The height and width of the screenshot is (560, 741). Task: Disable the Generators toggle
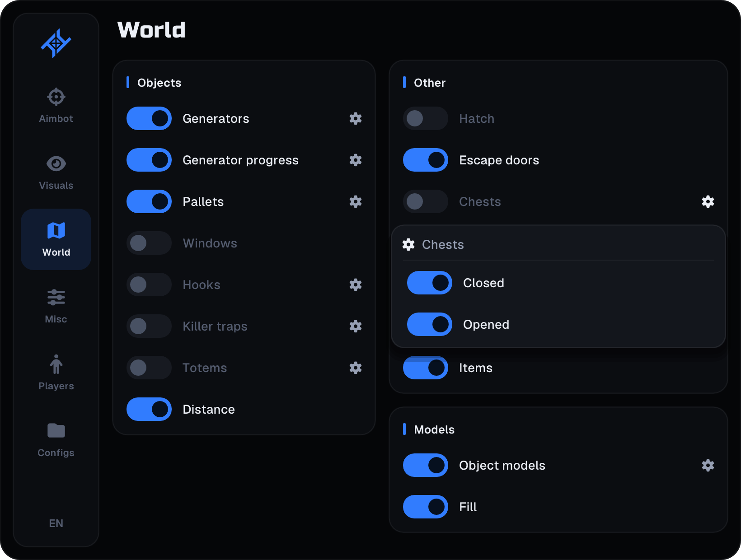click(149, 118)
